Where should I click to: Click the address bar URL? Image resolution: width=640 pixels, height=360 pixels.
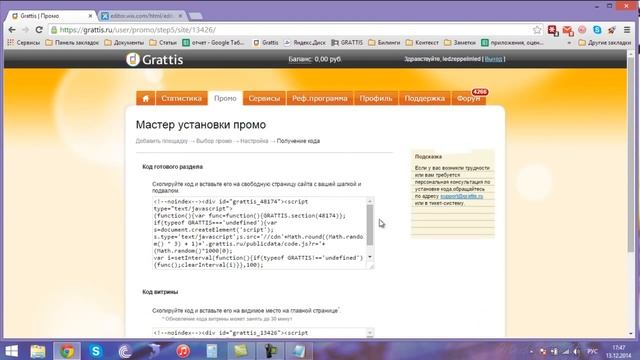(137, 30)
